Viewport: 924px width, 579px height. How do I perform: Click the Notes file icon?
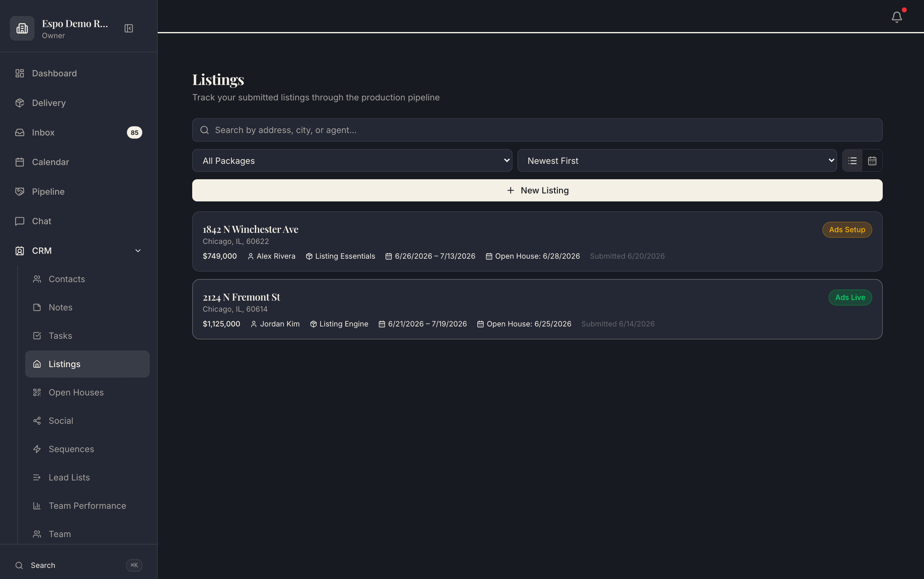pyautogui.click(x=37, y=307)
